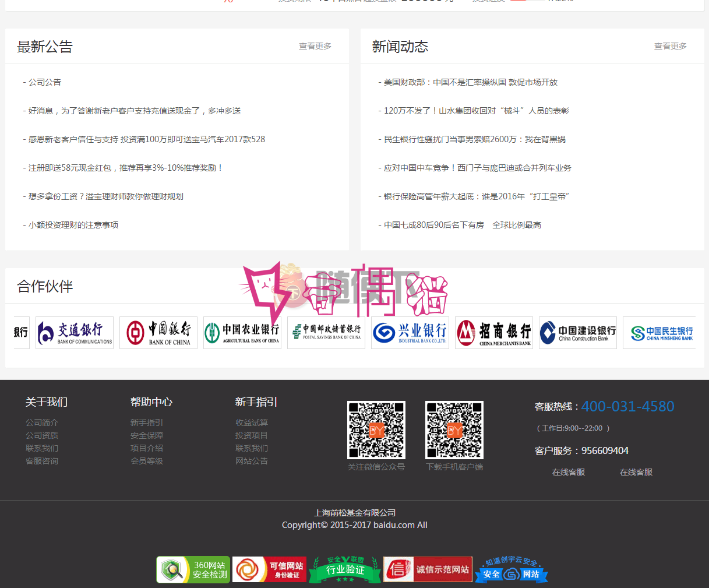Click the 安全联盟 行业验证 badge
This screenshot has height=588, width=709.
point(345,569)
